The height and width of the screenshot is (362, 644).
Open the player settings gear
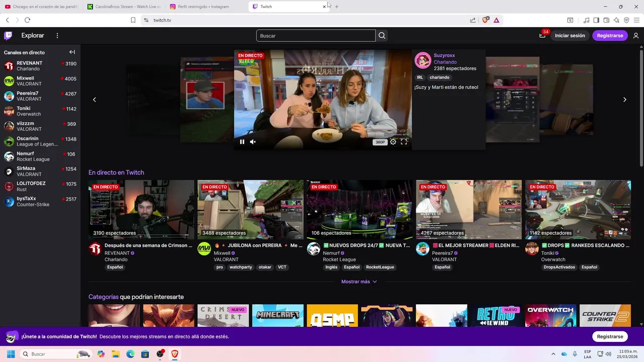(393, 142)
